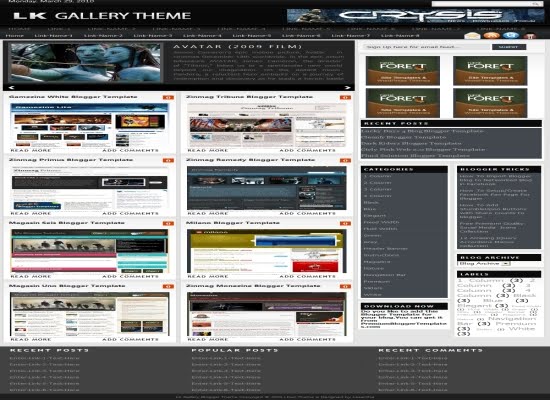Open Zinmag Remedy template preview thumbnail
550x400 pixels.
click(267, 188)
